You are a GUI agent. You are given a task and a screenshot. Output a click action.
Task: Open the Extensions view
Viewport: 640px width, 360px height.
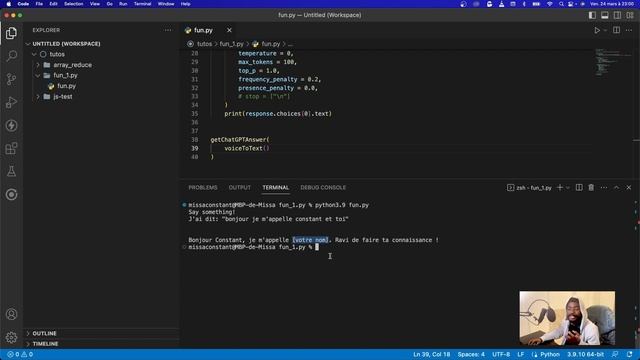(11, 148)
